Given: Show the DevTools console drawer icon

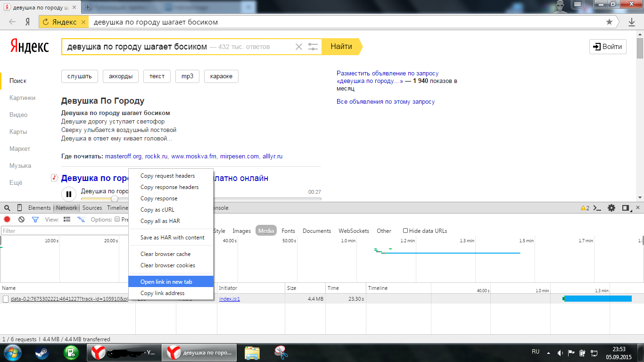Looking at the screenshot, I should pos(597,208).
